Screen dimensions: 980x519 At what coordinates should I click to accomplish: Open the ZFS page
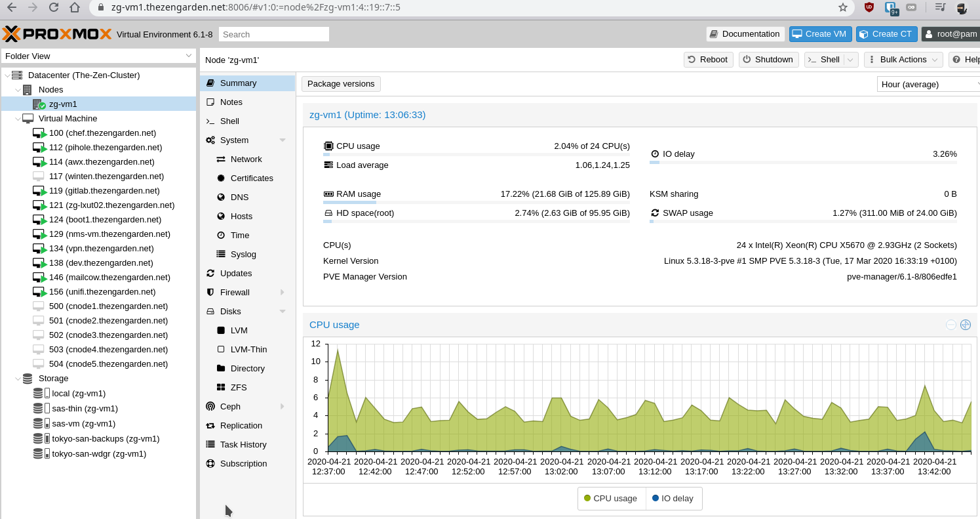pyautogui.click(x=247, y=387)
